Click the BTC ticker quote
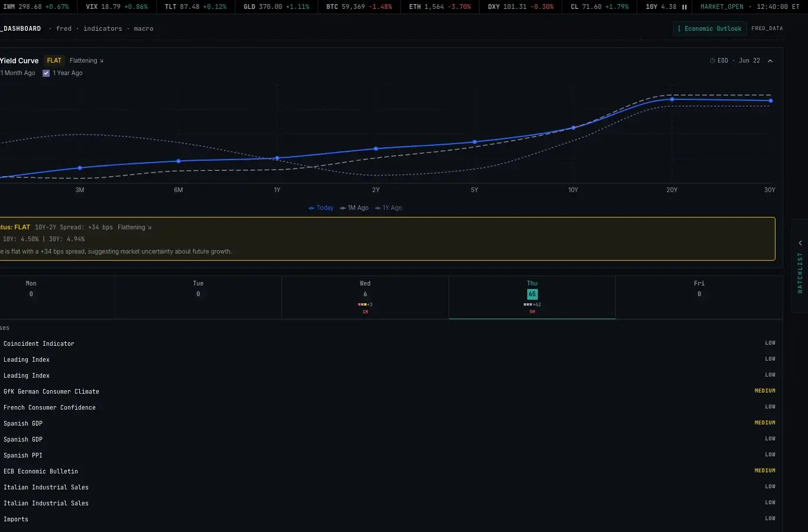The image size is (808, 532). pos(359,7)
